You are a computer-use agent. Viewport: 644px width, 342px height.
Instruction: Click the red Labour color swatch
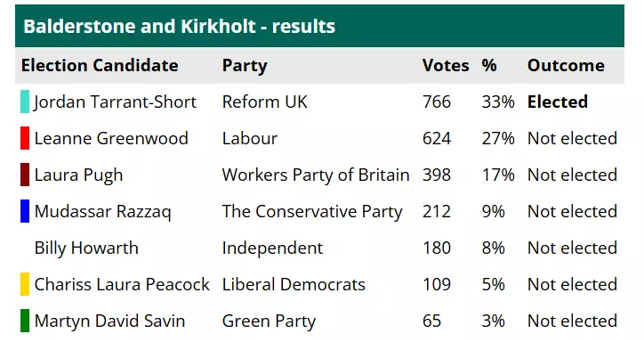pyautogui.click(x=25, y=138)
